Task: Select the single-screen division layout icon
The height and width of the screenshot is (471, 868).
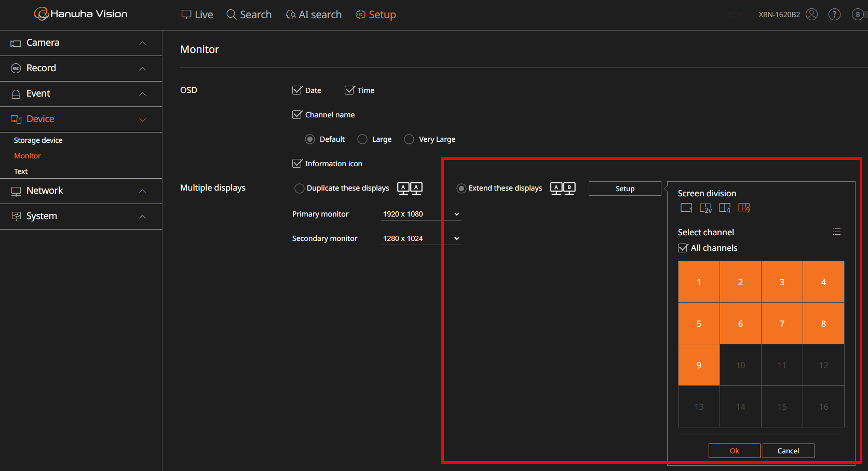Action: point(686,208)
